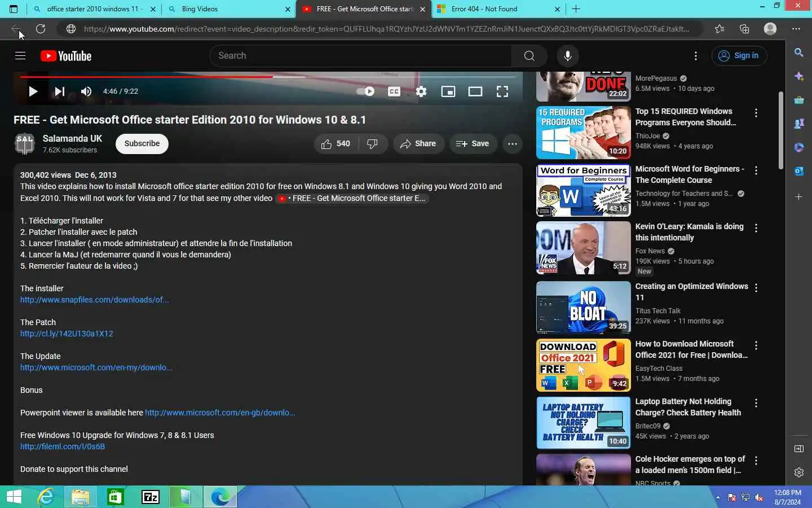Launch Internet Explorer from taskbar
The width and height of the screenshot is (812, 508).
click(46, 497)
